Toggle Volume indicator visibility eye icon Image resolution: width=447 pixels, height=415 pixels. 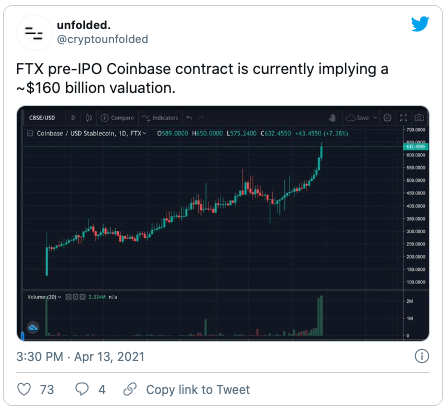[x=68, y=297]
